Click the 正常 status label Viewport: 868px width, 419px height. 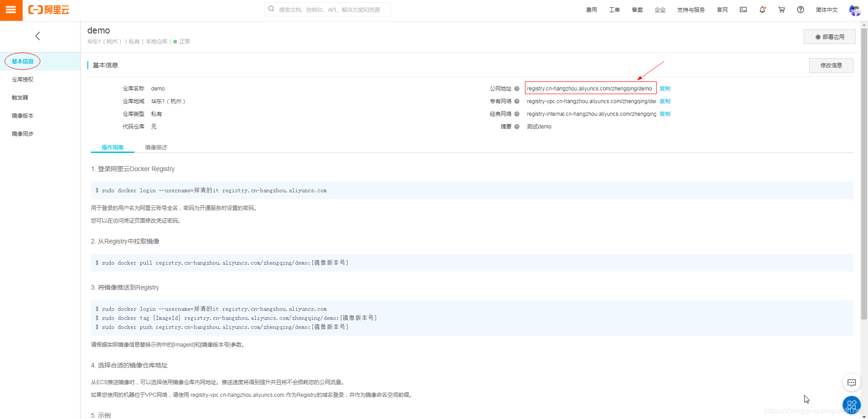click(185, 42)
